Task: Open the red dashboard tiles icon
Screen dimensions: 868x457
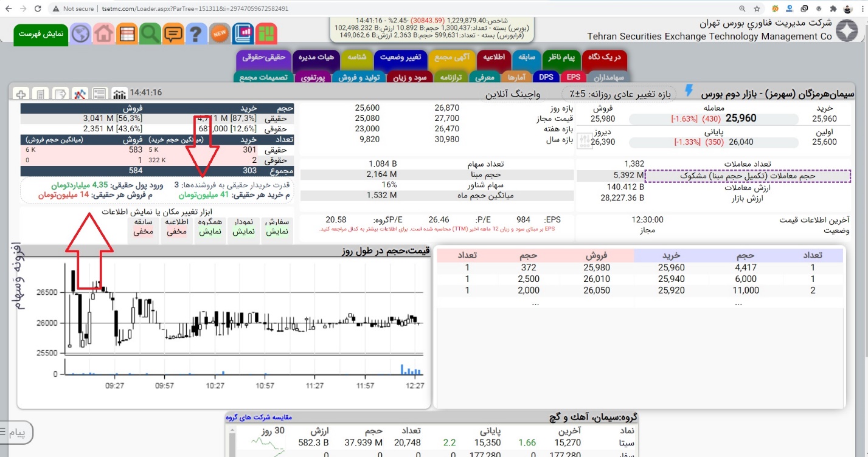Action: pos(266,33)
